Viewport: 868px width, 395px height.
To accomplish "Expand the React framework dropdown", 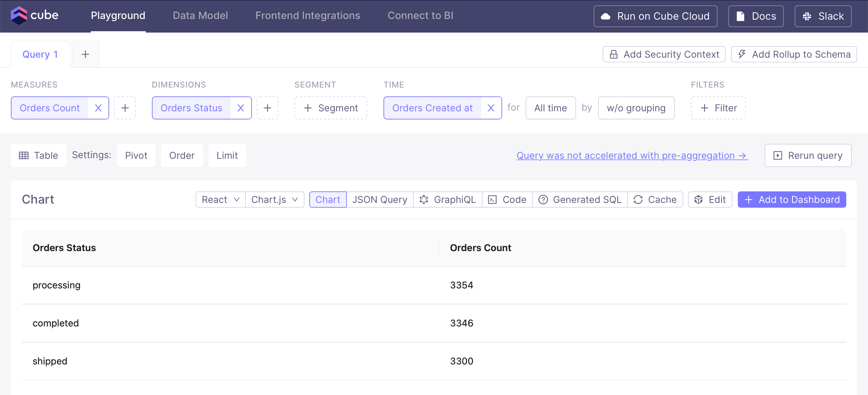I will (x=220, y=199).
